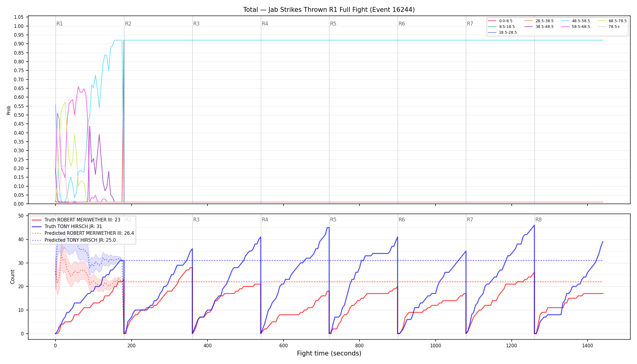Click the R7 round marker in the count chart

click(470, 220)
